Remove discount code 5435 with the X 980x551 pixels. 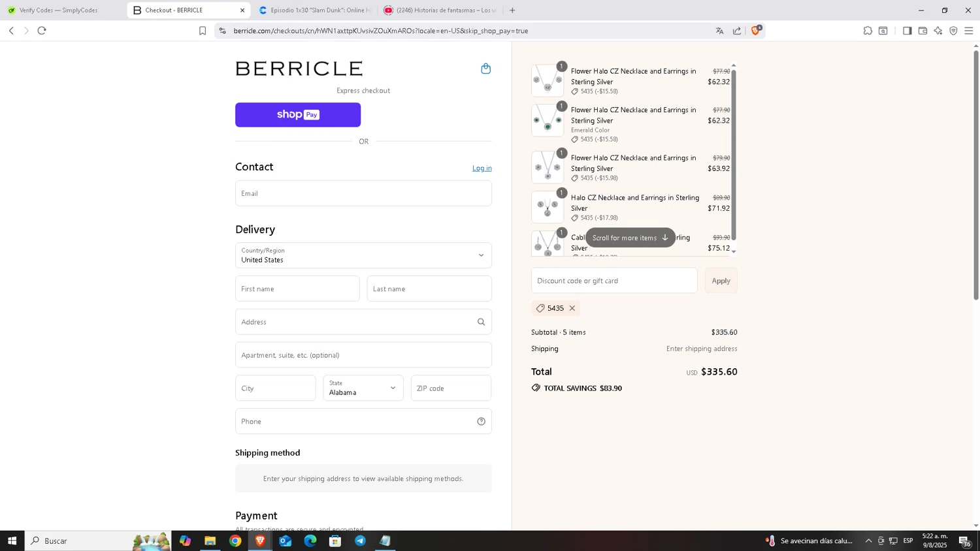click(x=572, y=308)
